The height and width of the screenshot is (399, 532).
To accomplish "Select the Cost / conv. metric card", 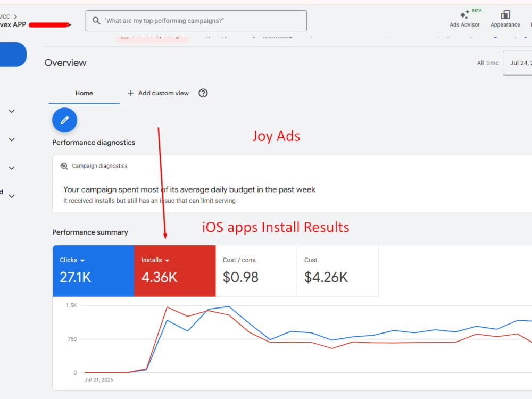I will click(256, 271).
